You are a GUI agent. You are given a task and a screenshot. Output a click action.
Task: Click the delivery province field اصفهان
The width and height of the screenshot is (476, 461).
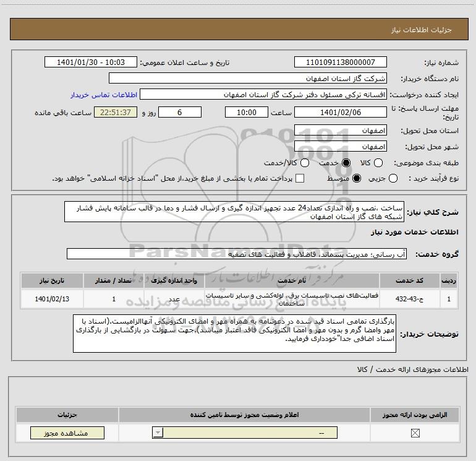click(340, 131)
